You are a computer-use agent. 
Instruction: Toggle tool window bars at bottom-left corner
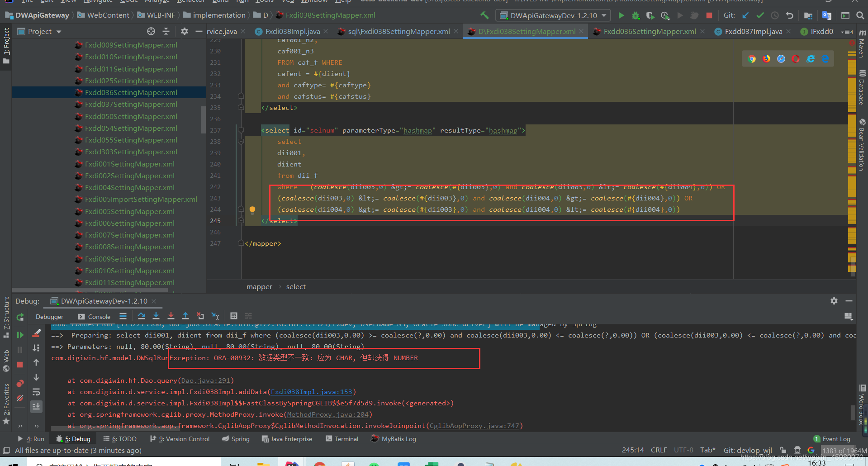[x=6, y=451]
